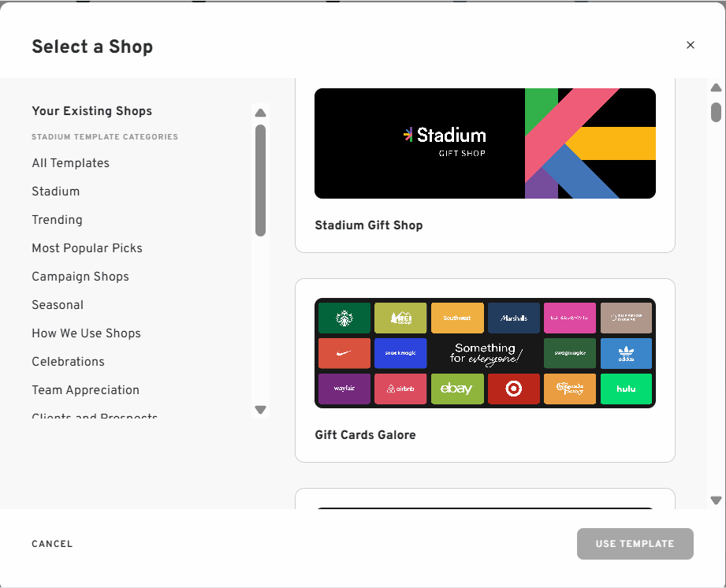
Task: Click the Marshalls gift card tile
Action: (x=514, y=318)
